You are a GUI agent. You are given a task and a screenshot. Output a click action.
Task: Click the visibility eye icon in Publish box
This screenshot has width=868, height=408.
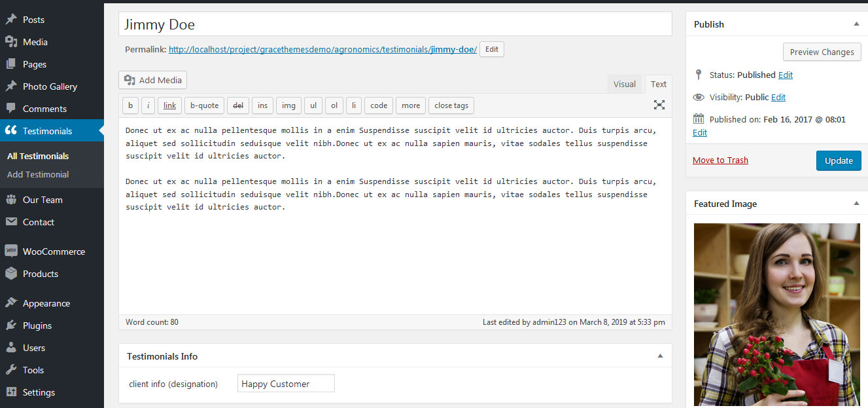click(699, 97)
